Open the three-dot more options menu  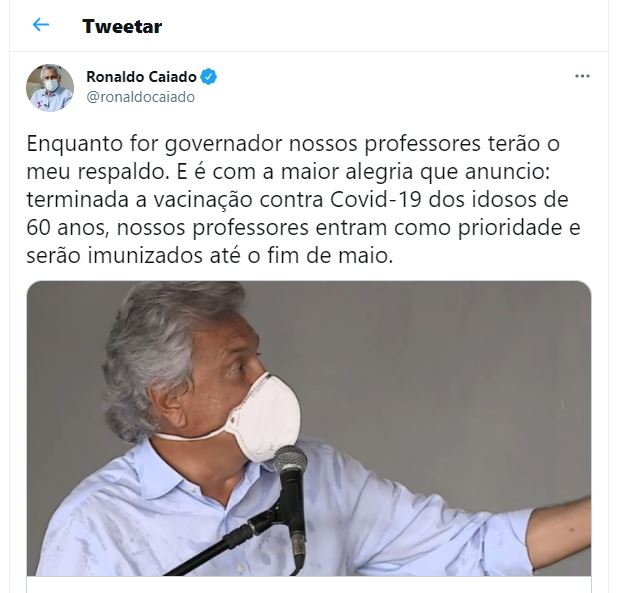(582, 76)
